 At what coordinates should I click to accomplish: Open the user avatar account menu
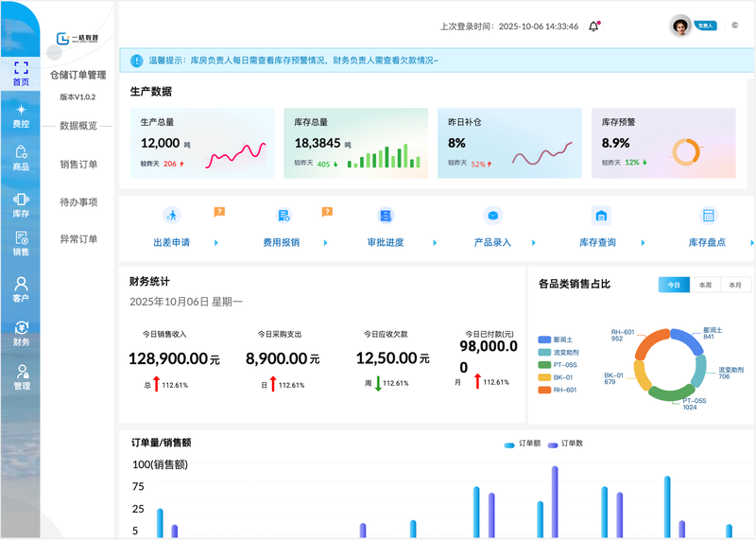coord(680,26)
